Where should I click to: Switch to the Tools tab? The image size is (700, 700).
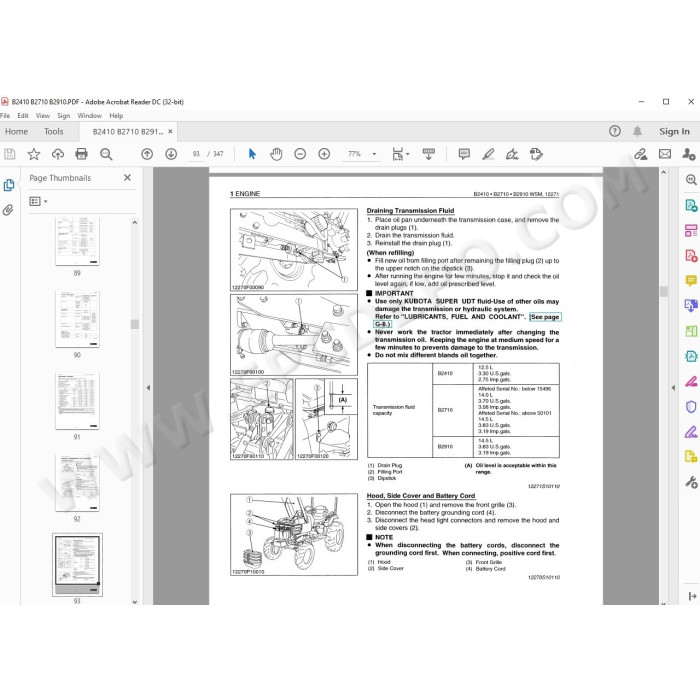54,131
